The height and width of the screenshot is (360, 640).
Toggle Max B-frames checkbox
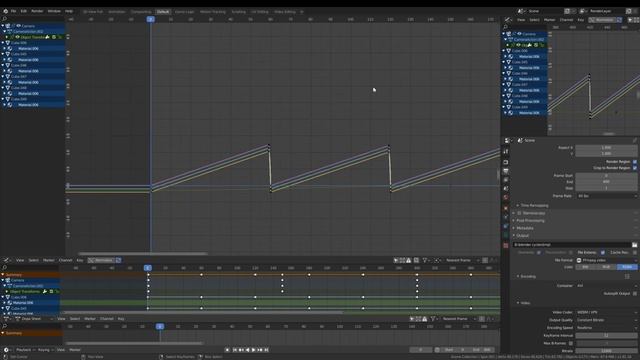coord(571,343)
